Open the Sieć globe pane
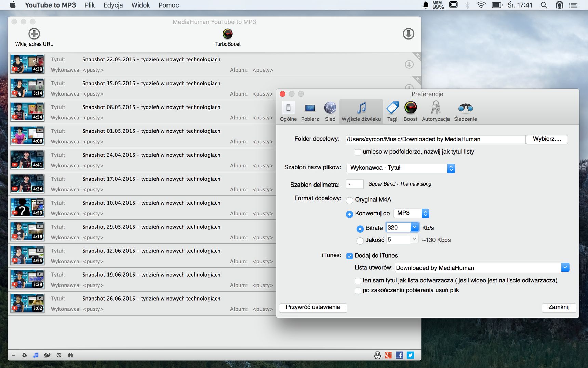 click(x=330, y=112)
